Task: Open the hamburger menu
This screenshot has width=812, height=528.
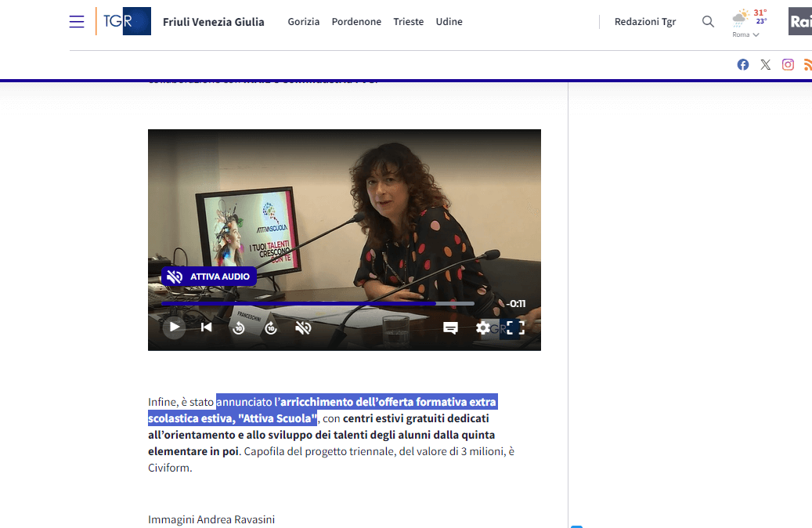Action: [77, 22]
